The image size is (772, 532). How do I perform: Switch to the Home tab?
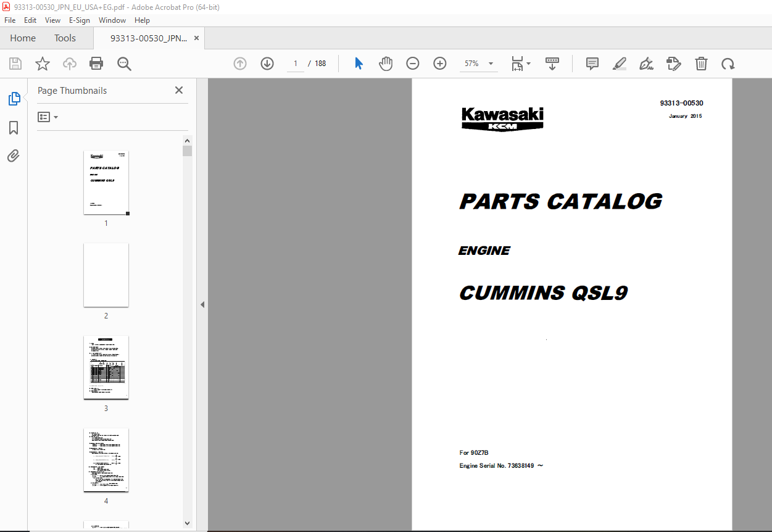tap(23, 38)
